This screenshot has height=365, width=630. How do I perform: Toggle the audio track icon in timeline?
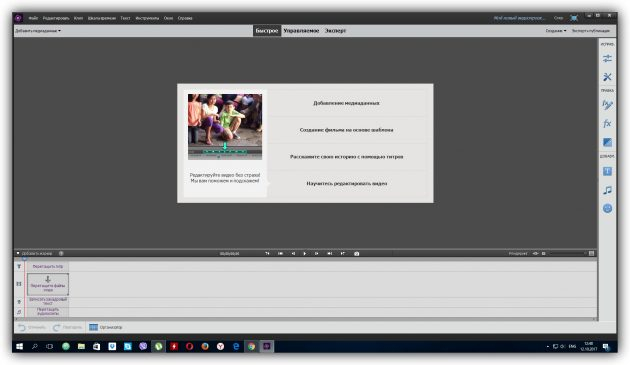pyautogui.click(x=19, y=312)
